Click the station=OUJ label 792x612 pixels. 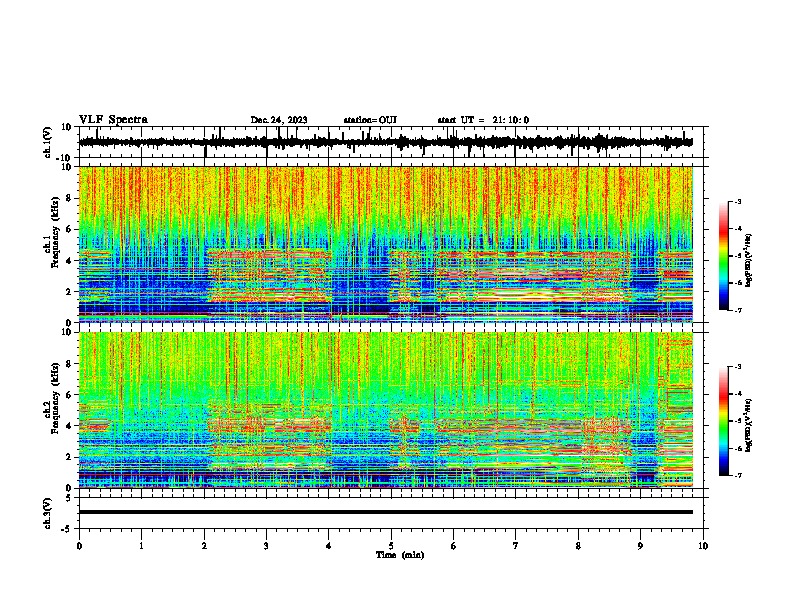[x=370, y=120]
